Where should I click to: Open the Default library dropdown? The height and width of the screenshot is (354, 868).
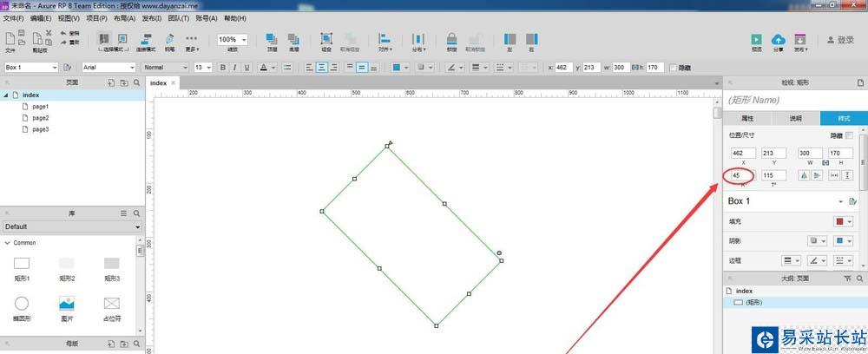[x=73, y=226]
